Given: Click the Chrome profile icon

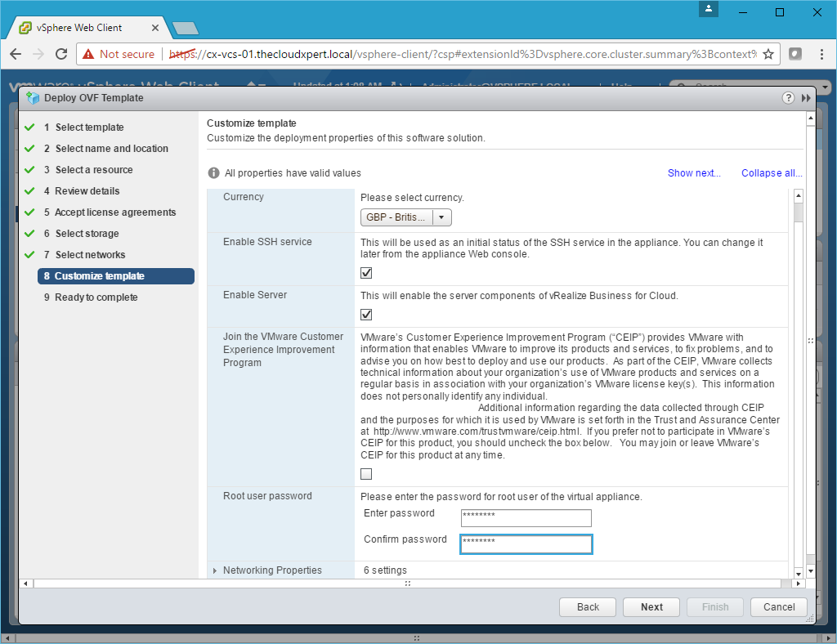Looking at the screenshot, I should point(709,9).
